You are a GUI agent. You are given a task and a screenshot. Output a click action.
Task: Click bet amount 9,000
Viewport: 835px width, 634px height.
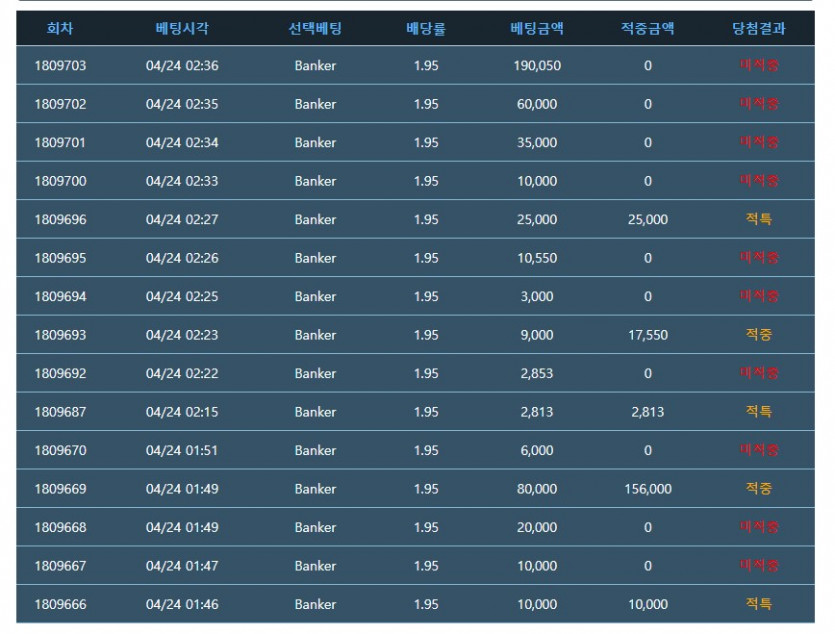[x=537, y=335]
